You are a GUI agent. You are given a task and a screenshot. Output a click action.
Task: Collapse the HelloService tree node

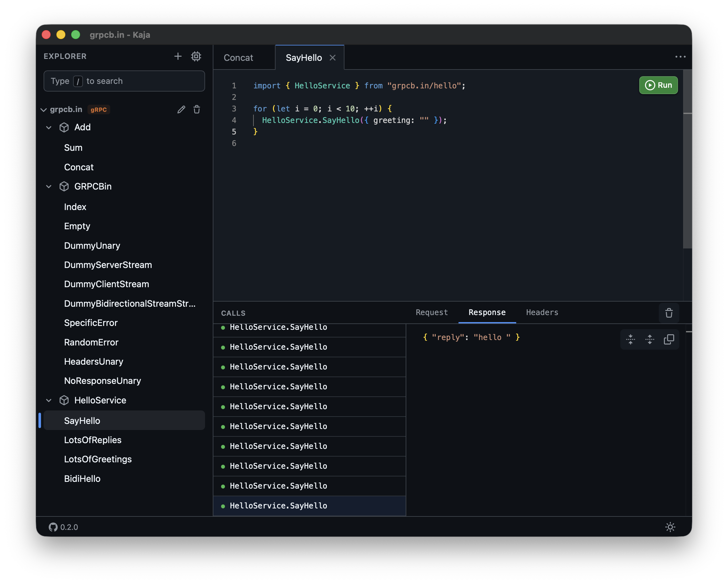coord(49,401)
